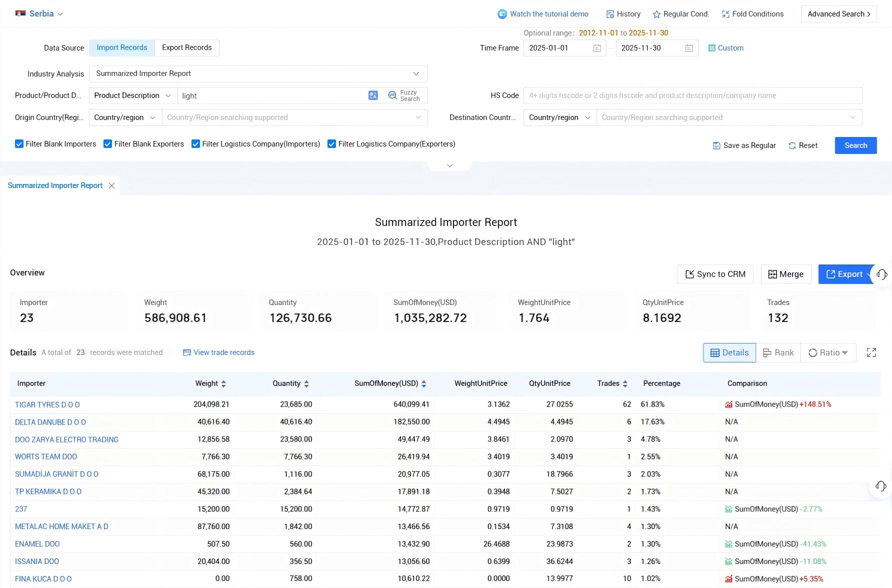Image resolution: width=892 pixels, height=588 pixels.
Task: Click Sync to CRM button
Action: coord(715,274)
